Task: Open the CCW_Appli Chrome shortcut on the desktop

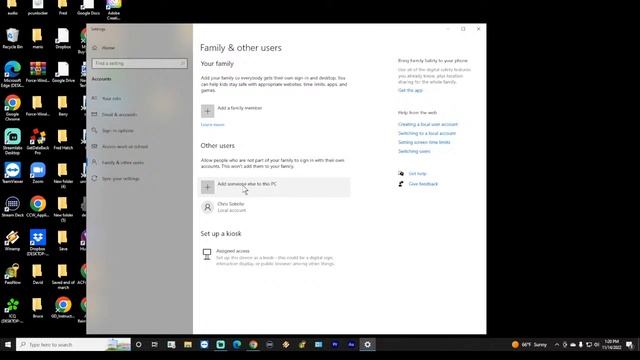Action: click(x=38, y=206)
